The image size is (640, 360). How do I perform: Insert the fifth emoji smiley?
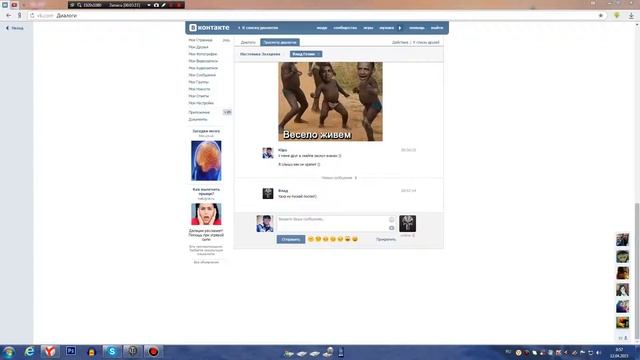340,239
